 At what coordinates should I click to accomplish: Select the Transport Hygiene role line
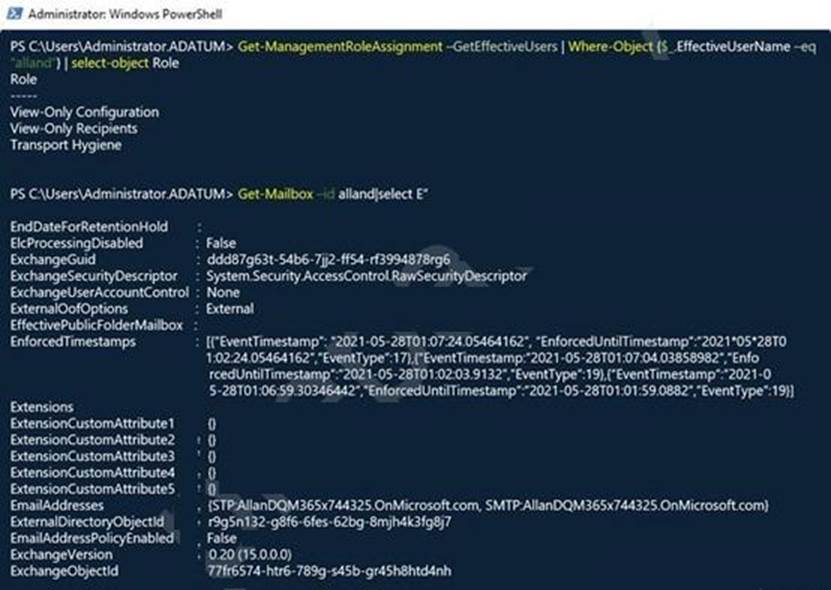[x=66, y=144]
